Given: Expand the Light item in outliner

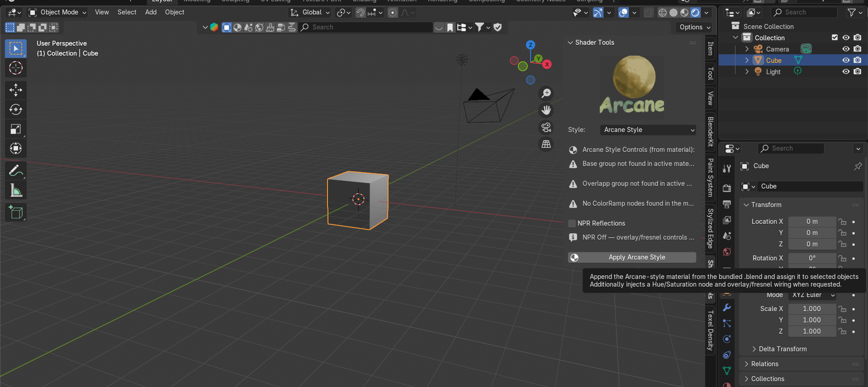Looking at the screenshot, I should (747, 71).
